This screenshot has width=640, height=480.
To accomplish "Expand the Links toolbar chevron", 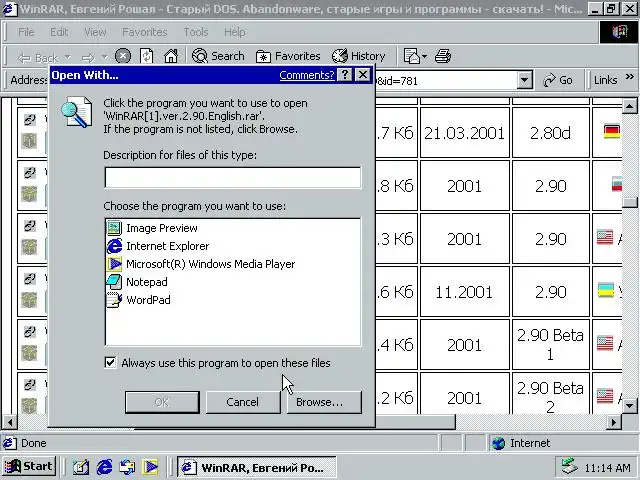I will coord(630,76).
